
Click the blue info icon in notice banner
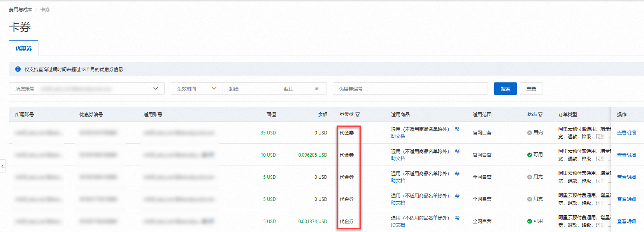(18, 69)
